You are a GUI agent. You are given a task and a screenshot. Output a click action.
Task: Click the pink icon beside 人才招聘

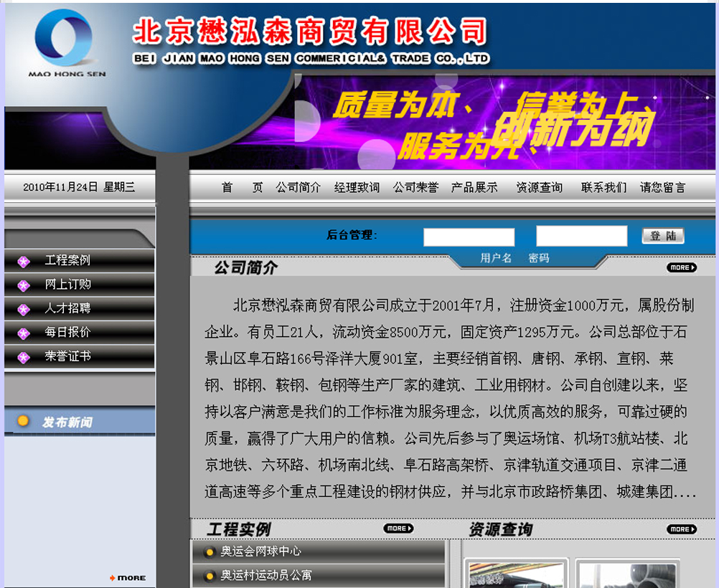pyautogui.click(x=24, y=310)
